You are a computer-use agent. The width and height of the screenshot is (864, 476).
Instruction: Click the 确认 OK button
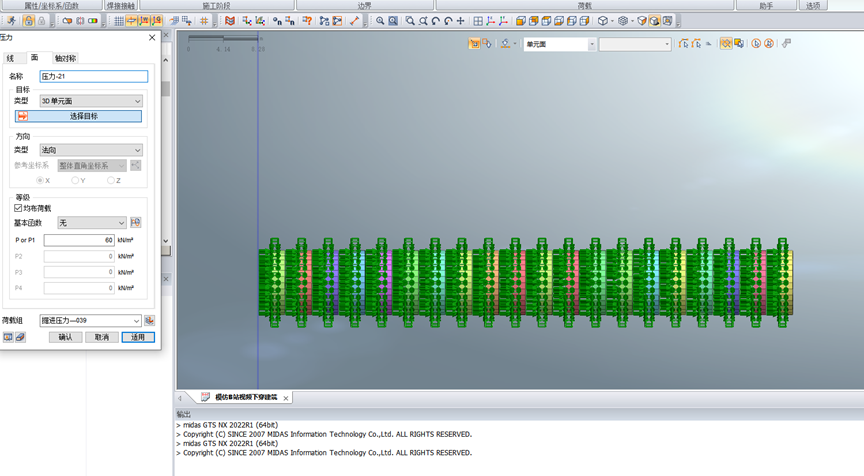point(66,337)
